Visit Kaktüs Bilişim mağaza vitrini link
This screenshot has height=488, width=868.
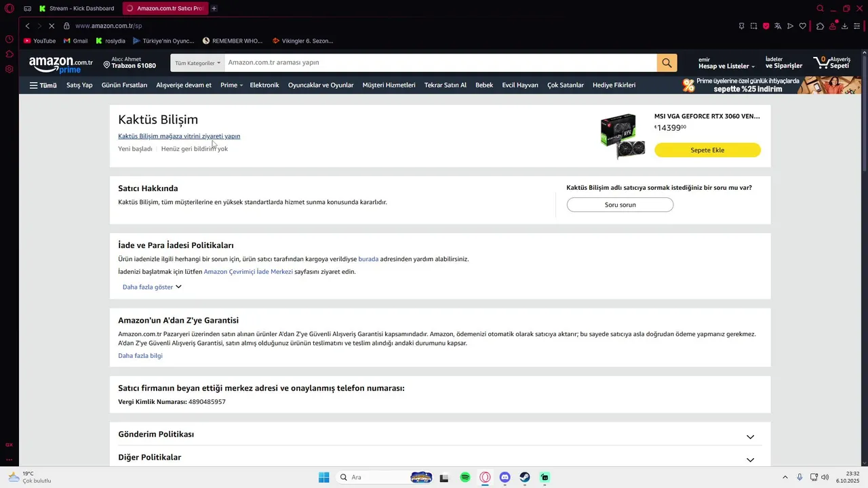179,136
